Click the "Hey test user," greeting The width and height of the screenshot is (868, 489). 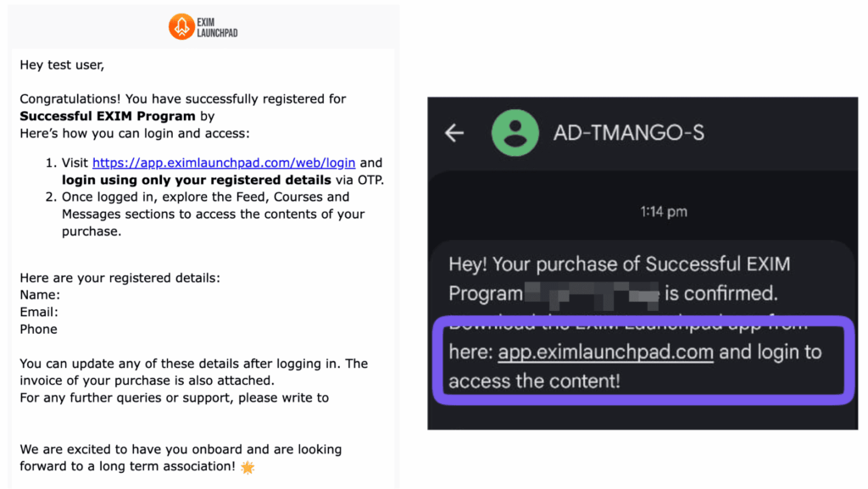[62, 64]
